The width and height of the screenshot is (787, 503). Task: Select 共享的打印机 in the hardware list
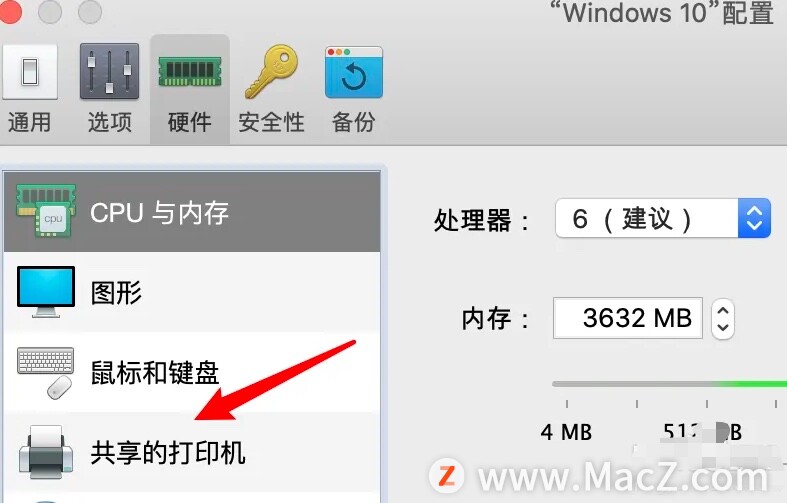point(192,452)
